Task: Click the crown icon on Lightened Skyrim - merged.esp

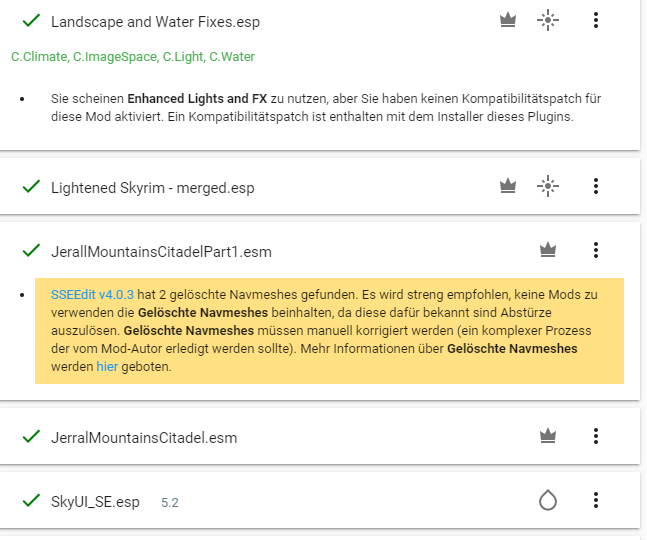Action: point(508,186)
